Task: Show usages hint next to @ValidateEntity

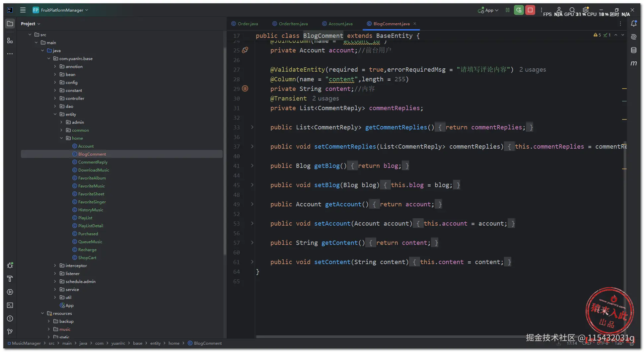Action: click(x=533, y=69)
